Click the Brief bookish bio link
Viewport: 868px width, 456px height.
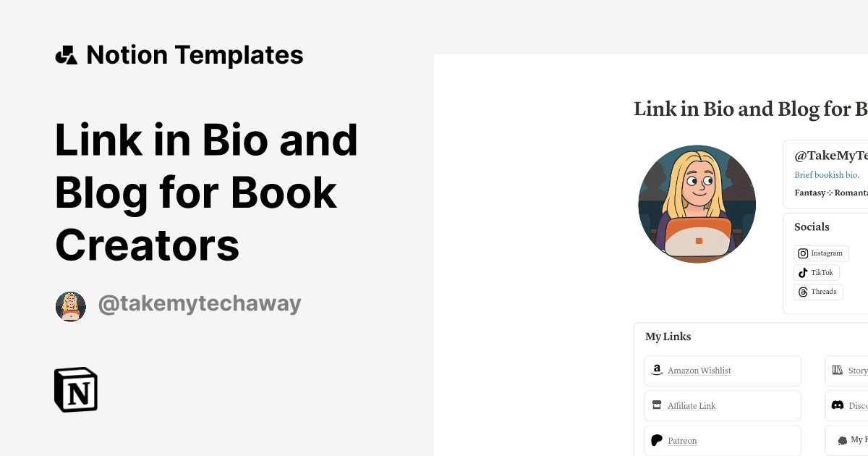point(827,174)
